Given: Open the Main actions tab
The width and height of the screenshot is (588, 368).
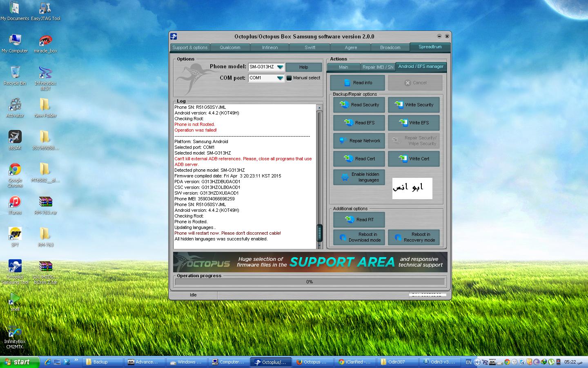Looking at the screenshot, I should coord(343,67).
